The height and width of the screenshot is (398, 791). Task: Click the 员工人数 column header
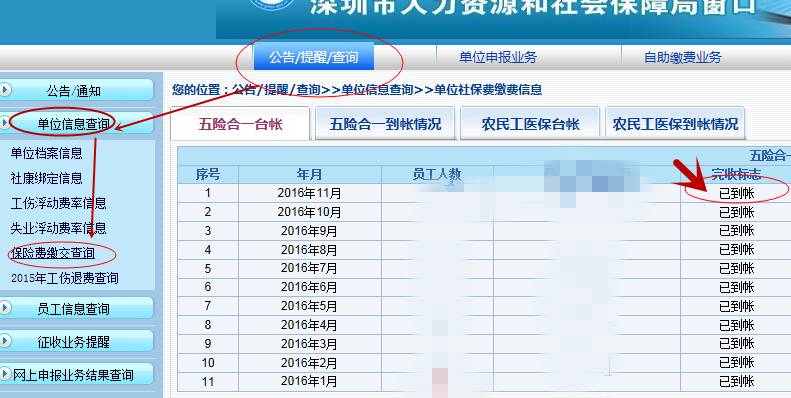pos(437,175)
